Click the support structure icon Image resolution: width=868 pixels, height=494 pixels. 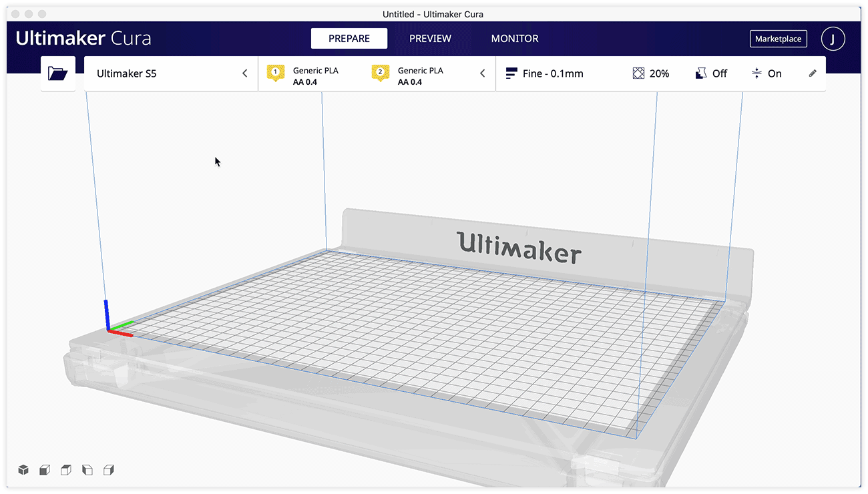tap(698, 73)
